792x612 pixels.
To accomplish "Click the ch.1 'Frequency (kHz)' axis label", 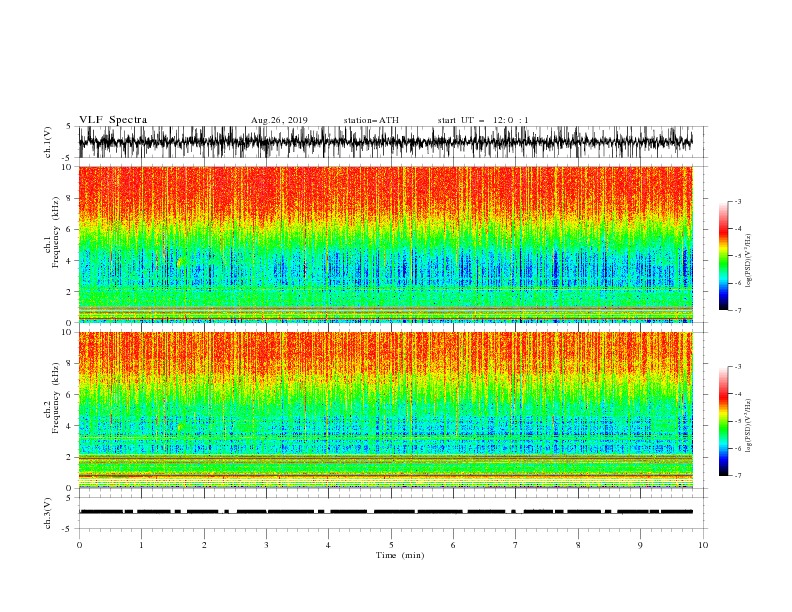I will (56, 233).
